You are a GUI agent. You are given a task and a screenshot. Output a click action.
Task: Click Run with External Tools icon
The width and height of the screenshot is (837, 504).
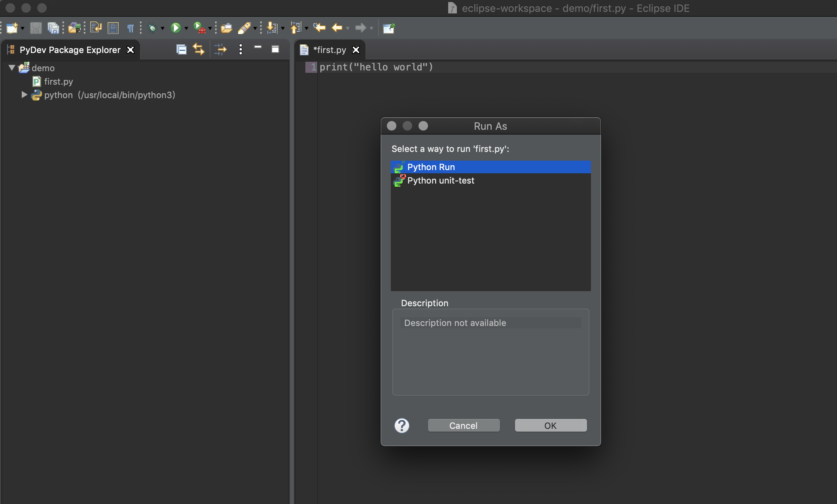[x=200, y=28]
